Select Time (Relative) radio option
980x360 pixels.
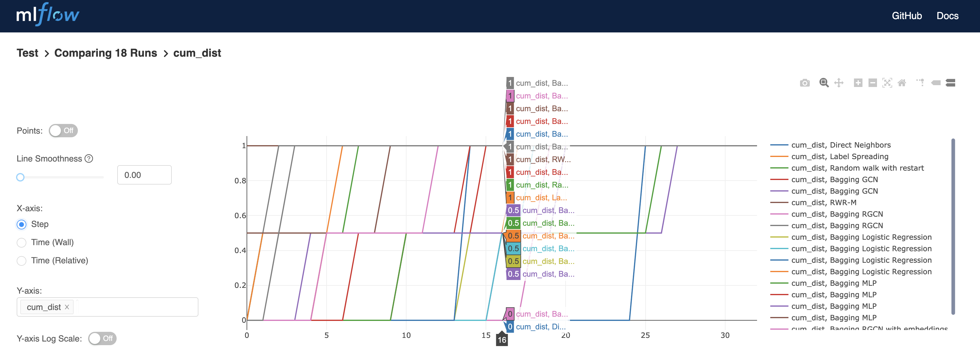[22, 261]
